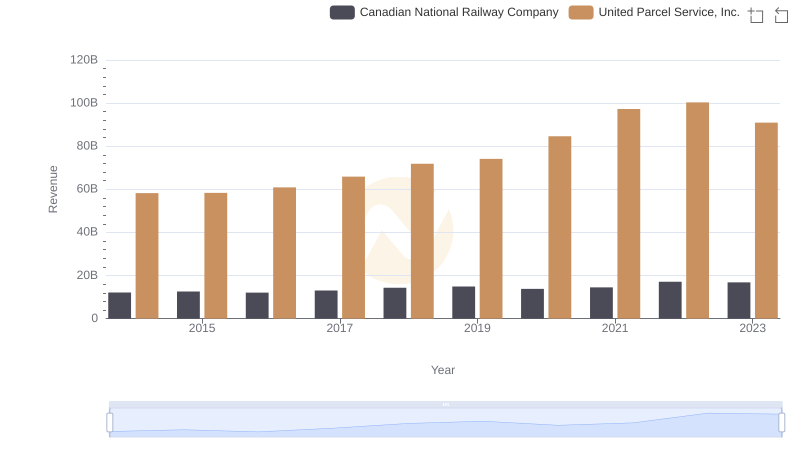Click the United Parcel Service legend color swatch
This screenshot has width=800, height=461.
pos(581,12)
